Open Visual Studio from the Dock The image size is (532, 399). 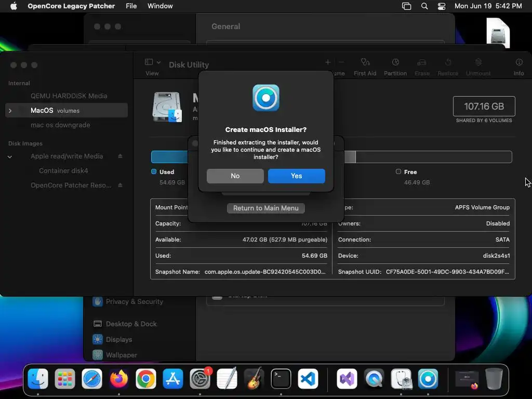(347, 379)
